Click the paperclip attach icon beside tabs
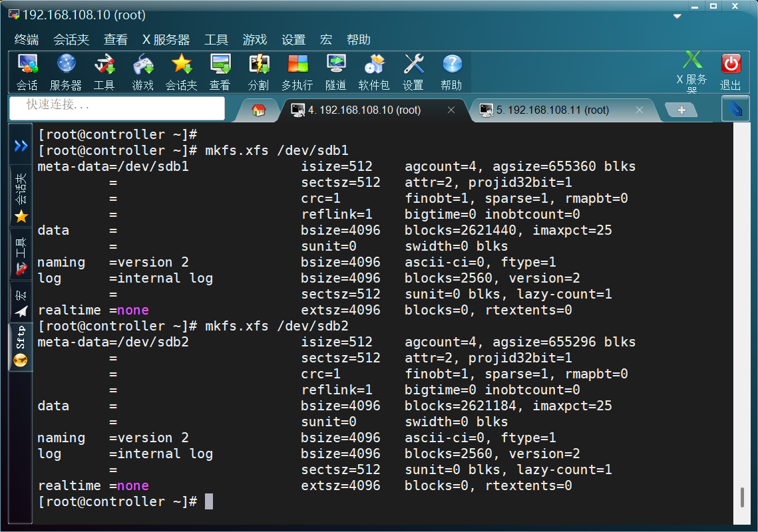Screen dimensions: 758x532 pyautogui.click(x=735, y=108)
